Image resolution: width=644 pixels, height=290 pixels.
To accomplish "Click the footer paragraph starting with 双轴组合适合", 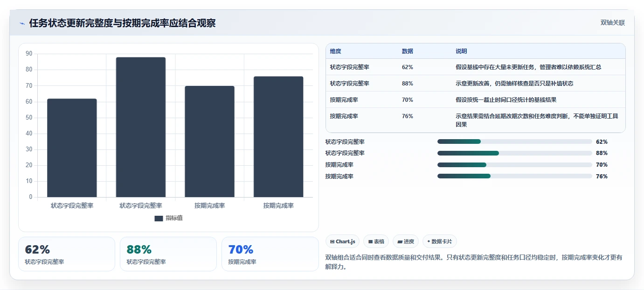I will click(x=474, y=262).
